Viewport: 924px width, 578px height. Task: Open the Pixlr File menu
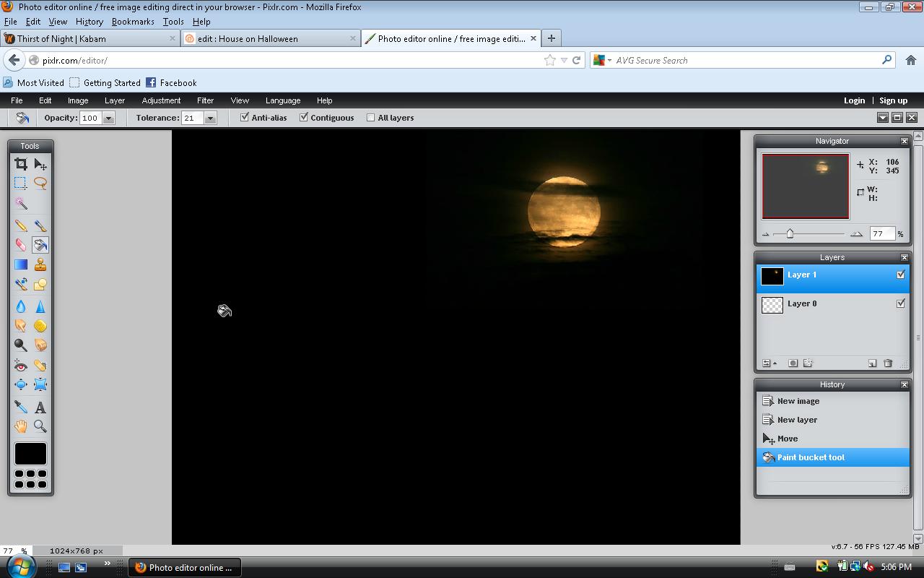click(x=17, y=100)
